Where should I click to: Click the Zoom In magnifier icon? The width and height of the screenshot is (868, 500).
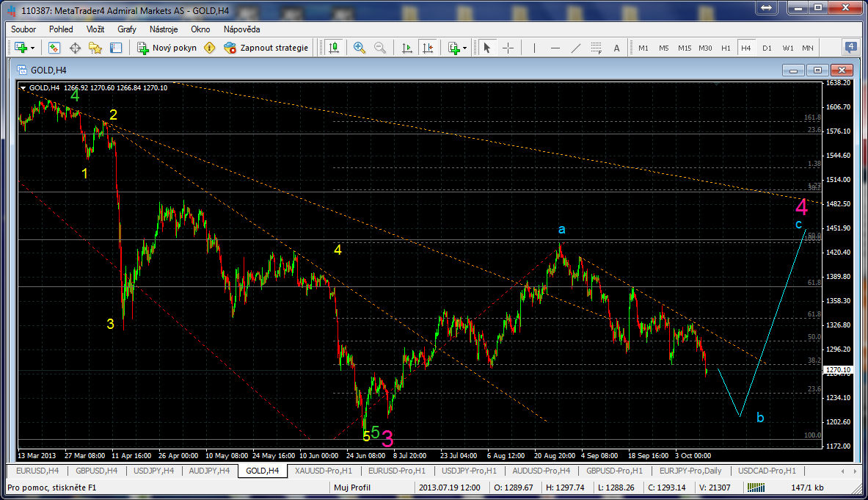360,48
